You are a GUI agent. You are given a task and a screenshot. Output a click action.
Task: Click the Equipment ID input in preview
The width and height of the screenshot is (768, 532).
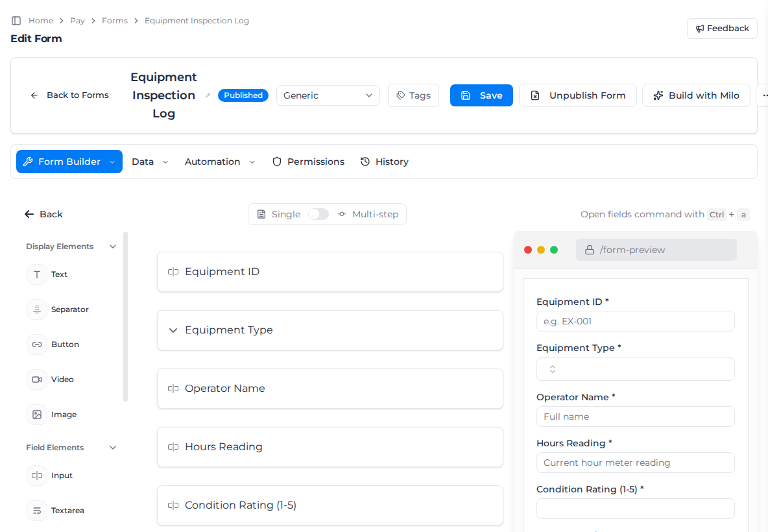coord(635,321)
